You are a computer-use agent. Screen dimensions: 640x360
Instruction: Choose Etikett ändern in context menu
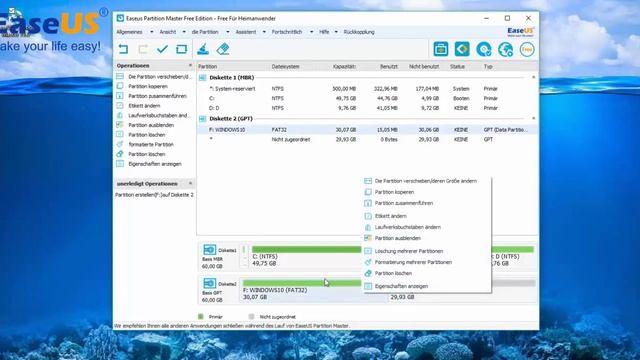point(391,216)
